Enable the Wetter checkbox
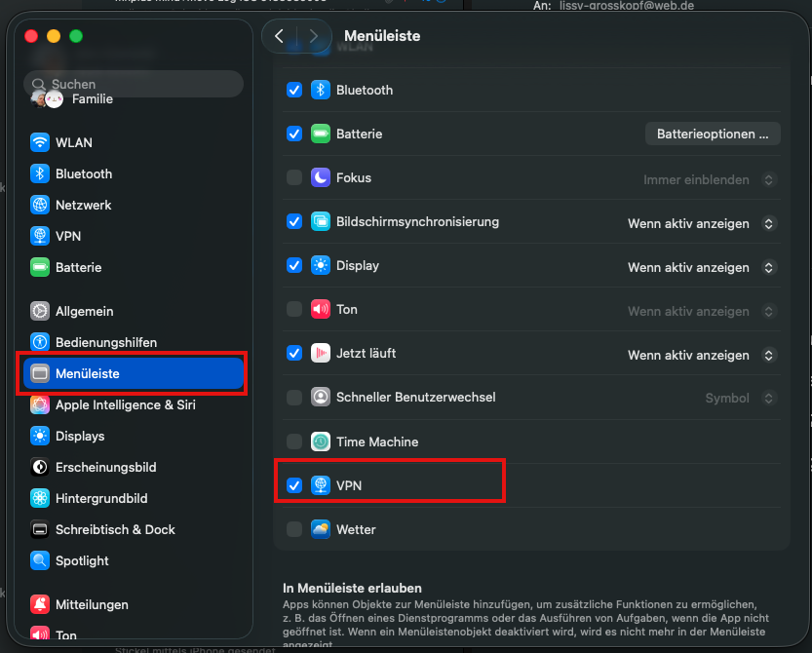Image resolution: width=812 pixels, height=653 pixels. coord(294,529)
